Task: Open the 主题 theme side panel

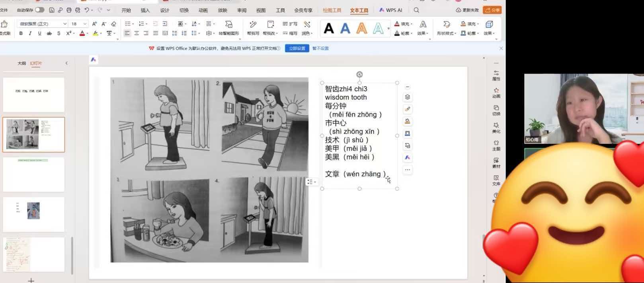Action: click(496, 145)
